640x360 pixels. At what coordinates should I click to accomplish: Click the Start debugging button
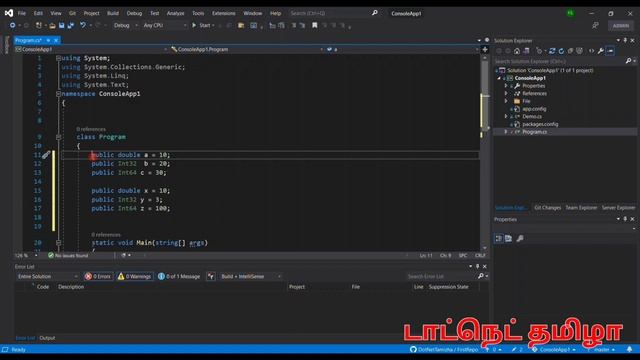[x=203, y=25]
